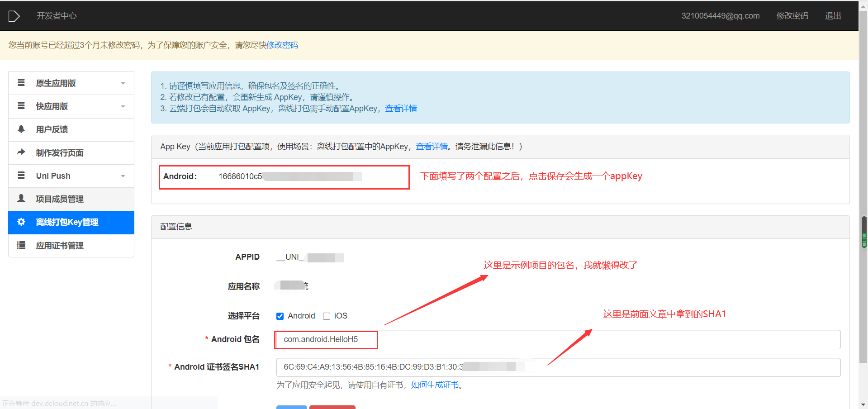The width and height of the screenshot is (868, 409).
Task: Click the person icon beside 项目成员管理
Action: (x=21, y=199)
